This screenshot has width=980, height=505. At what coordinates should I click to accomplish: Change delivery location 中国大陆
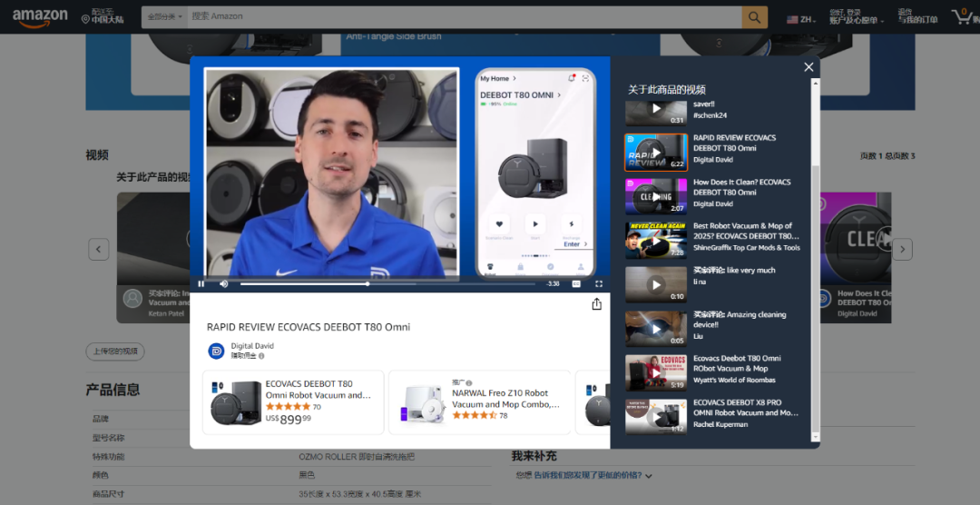pos(103,17)
